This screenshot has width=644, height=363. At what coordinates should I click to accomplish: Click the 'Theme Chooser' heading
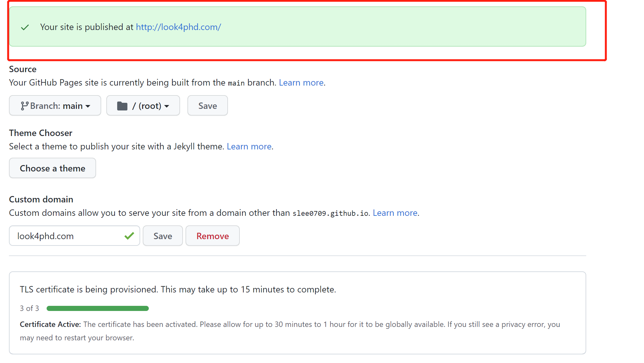(41, 133)
